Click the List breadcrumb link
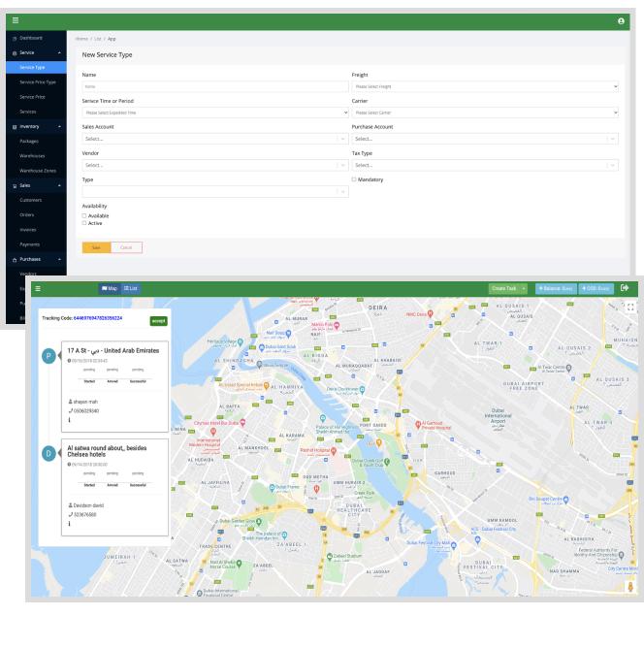 click(98, 39)
